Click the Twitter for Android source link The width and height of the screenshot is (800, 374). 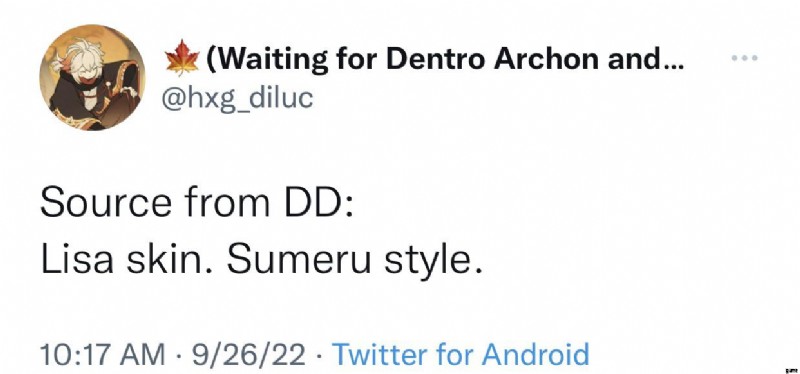coord(460,354)
